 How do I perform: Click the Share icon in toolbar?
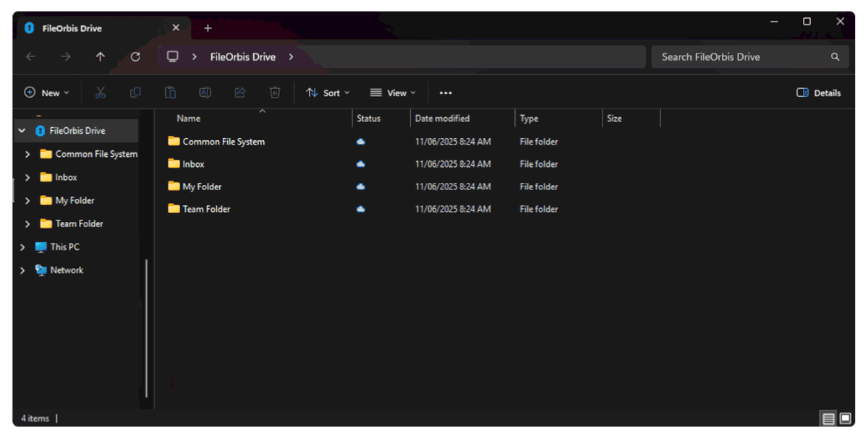pyautogui.click(x=240, y=93)
